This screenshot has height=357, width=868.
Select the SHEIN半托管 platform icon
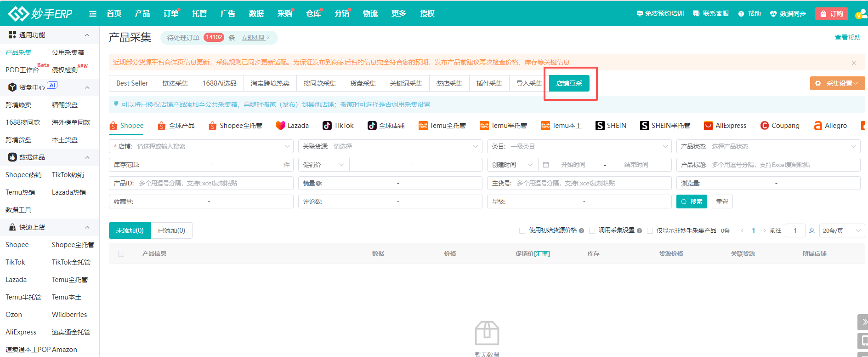(x=644, y=126)
